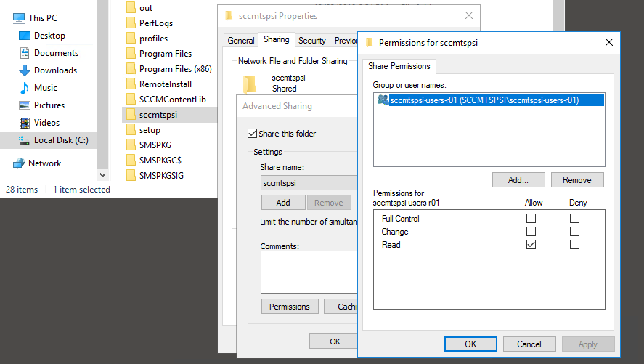Switch to the Security tab
This screenshot has width=644, height=364.
coord(312,41)
